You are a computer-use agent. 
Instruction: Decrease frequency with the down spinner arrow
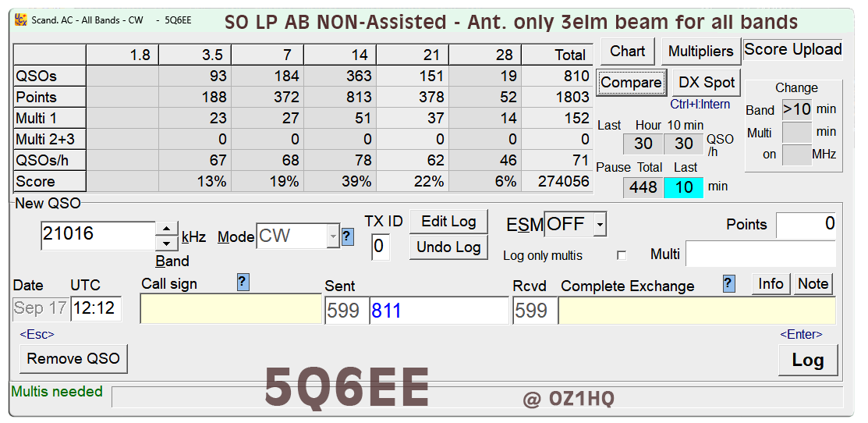pos(168,243)
